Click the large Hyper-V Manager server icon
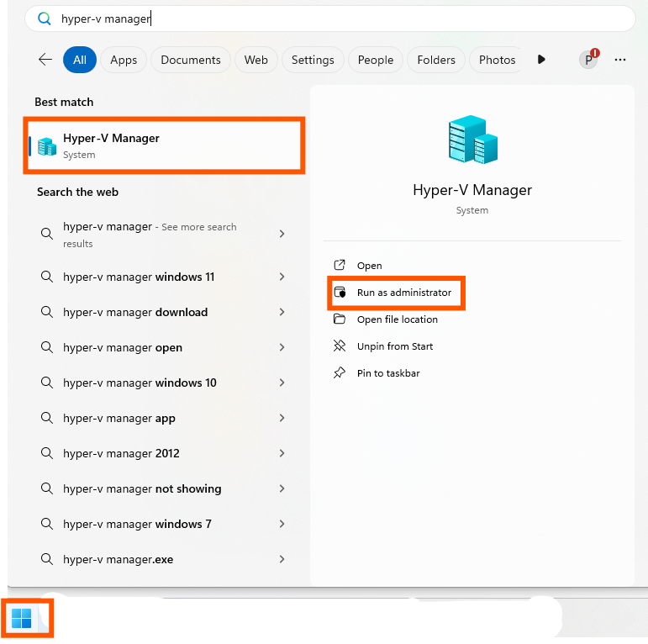The height and width of the screenshot is (644, 648). 472,140
